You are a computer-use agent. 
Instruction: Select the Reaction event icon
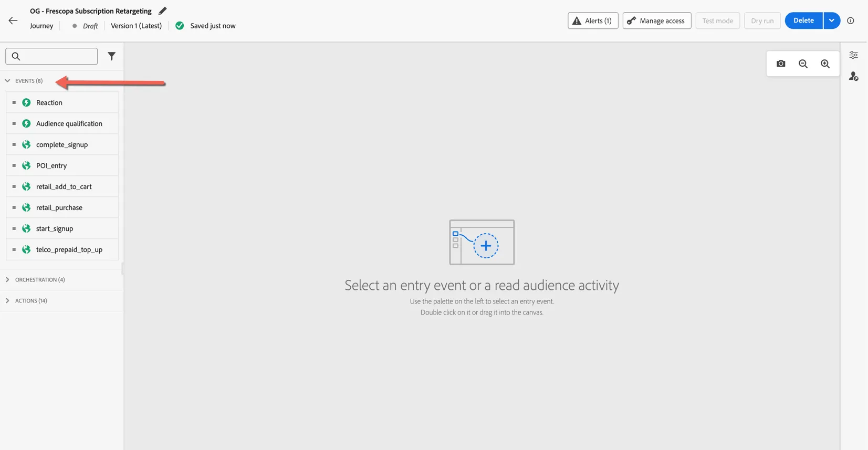click(x=26, y=102)
